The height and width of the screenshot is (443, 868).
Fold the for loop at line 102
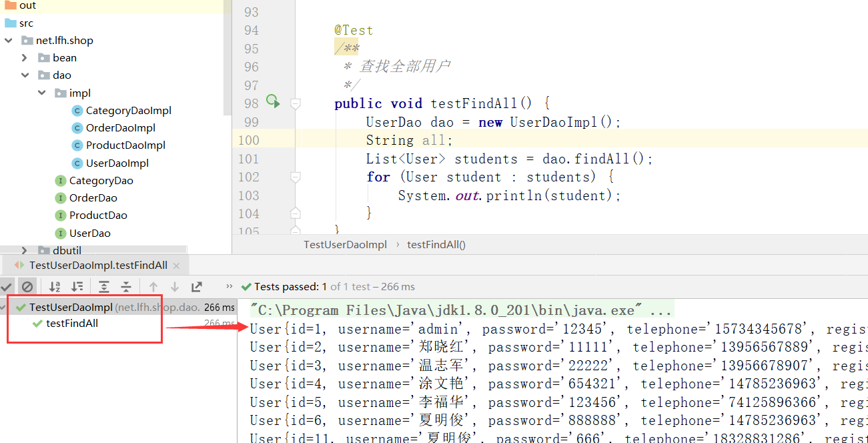tap(295, 177)
